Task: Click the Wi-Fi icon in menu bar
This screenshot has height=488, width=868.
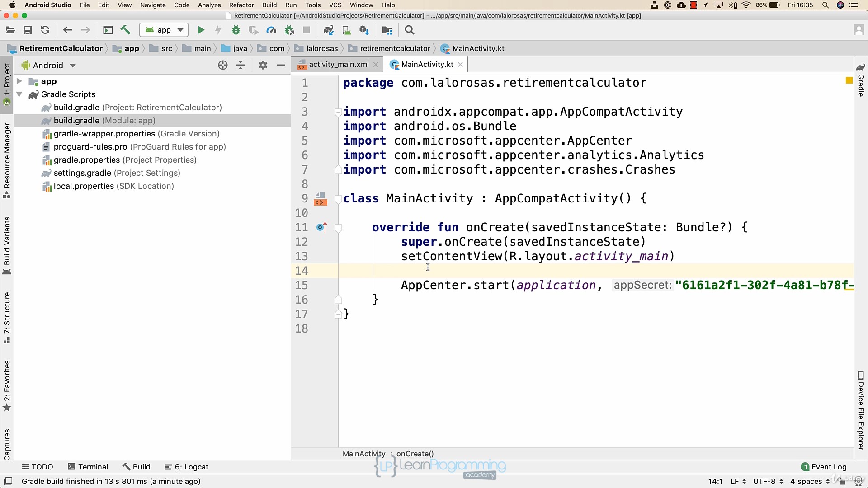Action: (746, 5)
